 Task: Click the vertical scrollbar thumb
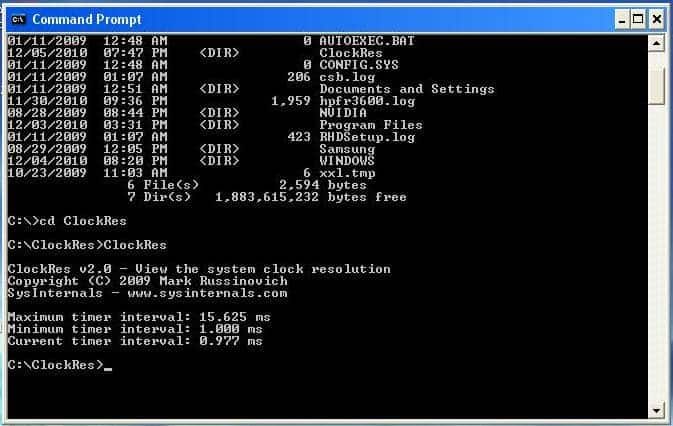(656, 85)
